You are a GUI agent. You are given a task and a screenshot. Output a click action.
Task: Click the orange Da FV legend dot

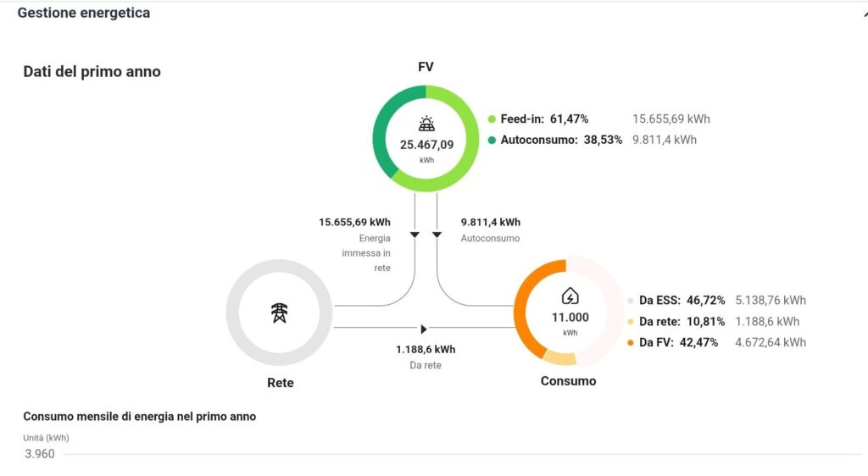pos(631,343)
